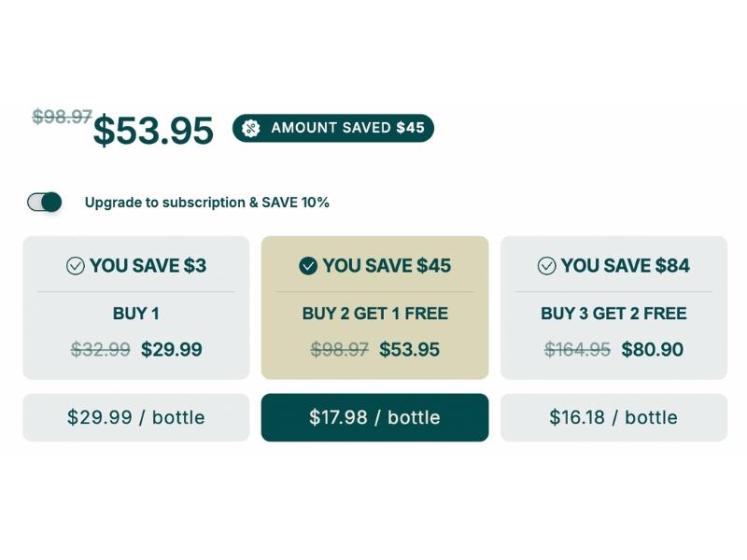Click the $80.90 price in third card
This screenshot has width=747, height=560.
coord(653,350)
